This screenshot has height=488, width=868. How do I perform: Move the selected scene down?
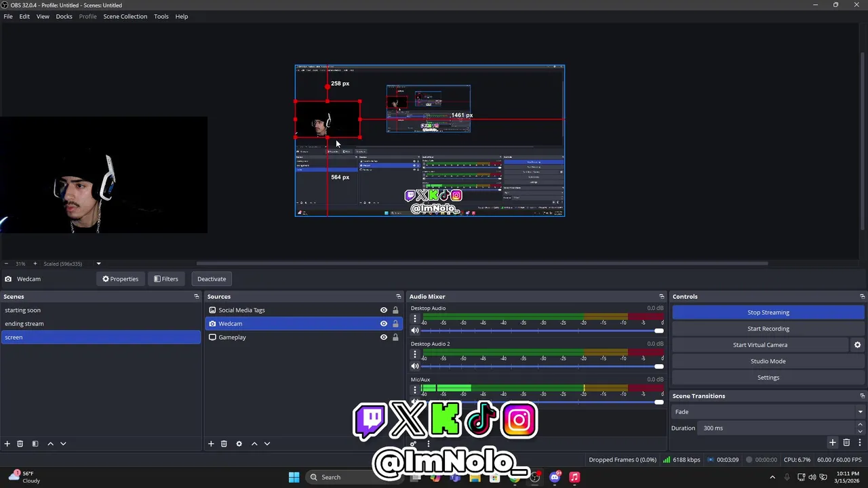(63, 444)
